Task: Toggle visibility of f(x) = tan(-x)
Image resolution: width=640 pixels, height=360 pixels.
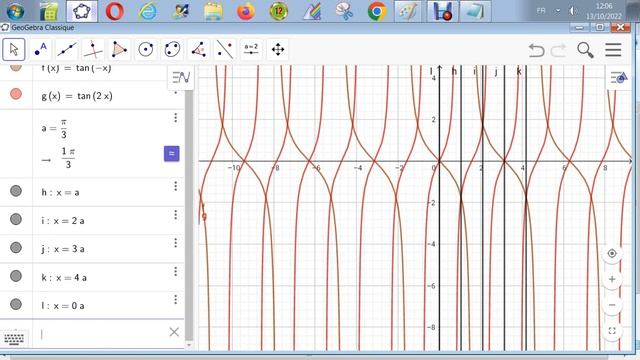Action: pyautogui.click(x=16, y=67)
